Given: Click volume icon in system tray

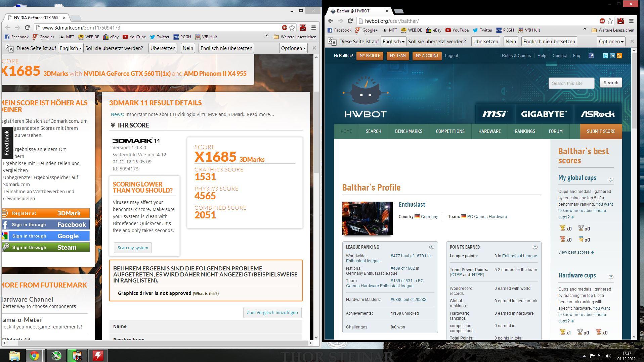Looking at the screenshot, I should [608, 356].
